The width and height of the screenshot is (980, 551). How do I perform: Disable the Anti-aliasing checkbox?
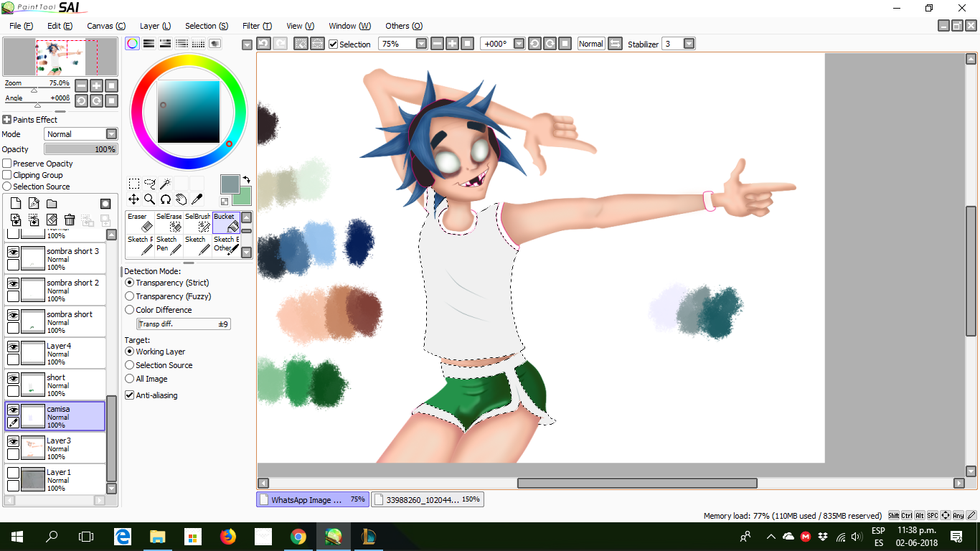(x=130, y=395)
